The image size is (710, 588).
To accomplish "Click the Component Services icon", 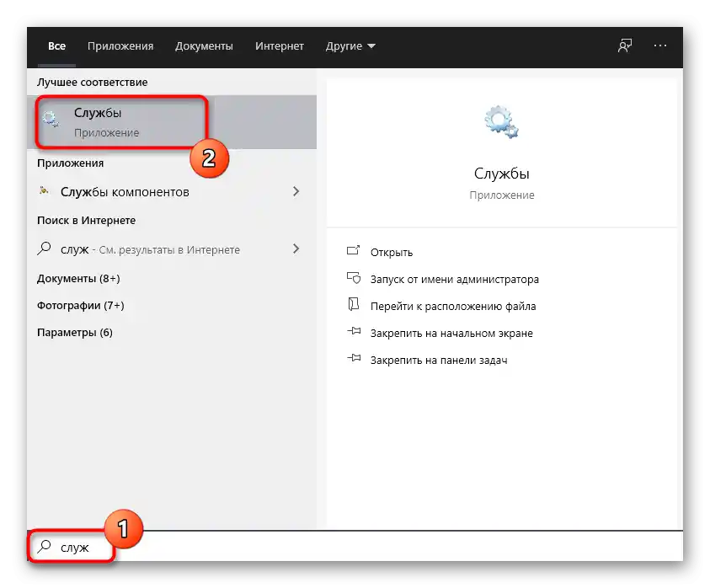I will pos(45,191).
